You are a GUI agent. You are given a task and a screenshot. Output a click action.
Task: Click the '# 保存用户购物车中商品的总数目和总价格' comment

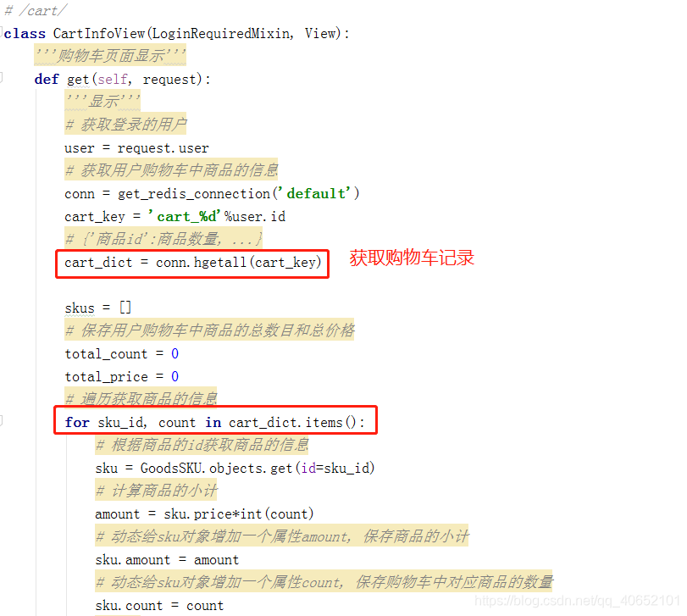209,330
